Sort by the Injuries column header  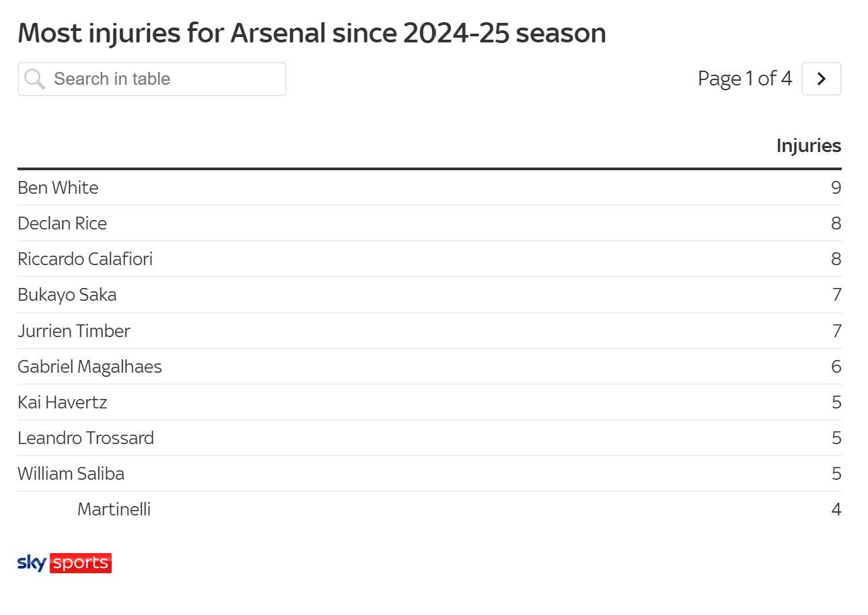(808, 145)
